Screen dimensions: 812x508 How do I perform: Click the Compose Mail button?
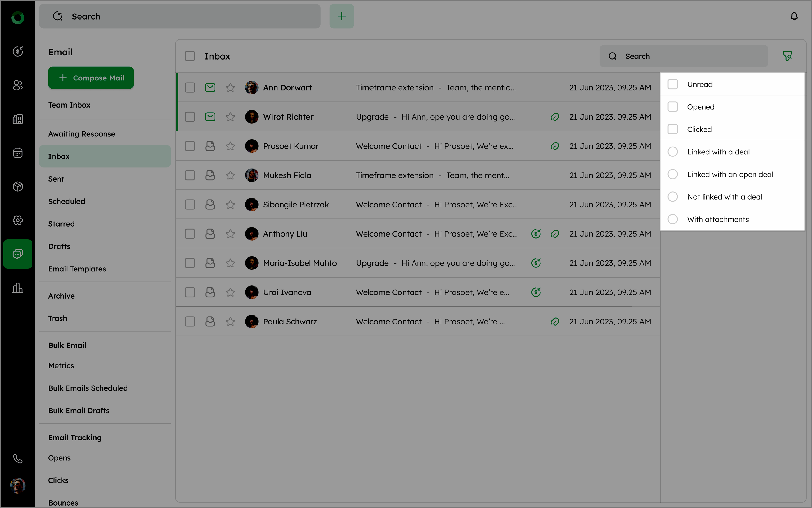[91, 78]
